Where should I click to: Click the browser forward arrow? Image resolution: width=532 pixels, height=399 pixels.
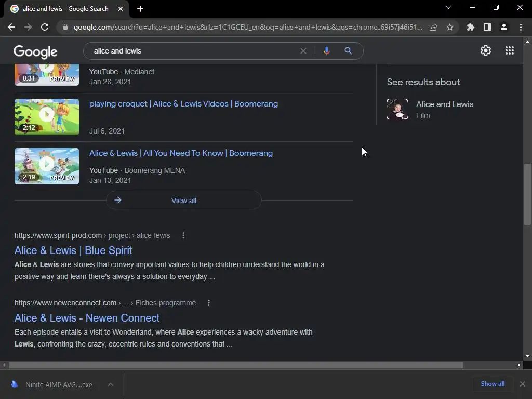28,27
